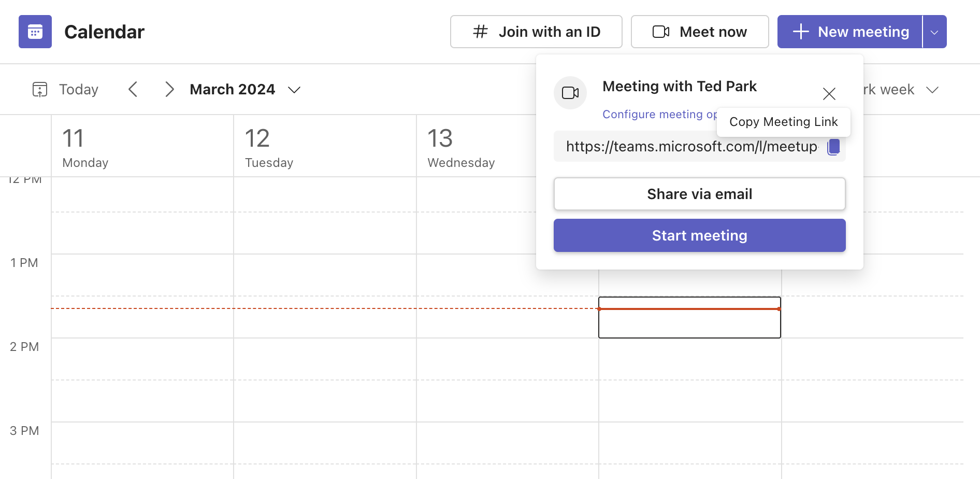Image resolution: width=980 pixels, height=479 pixels.
Task: Click the video camera icon in the meeting popup
Action: pos(570,93)
